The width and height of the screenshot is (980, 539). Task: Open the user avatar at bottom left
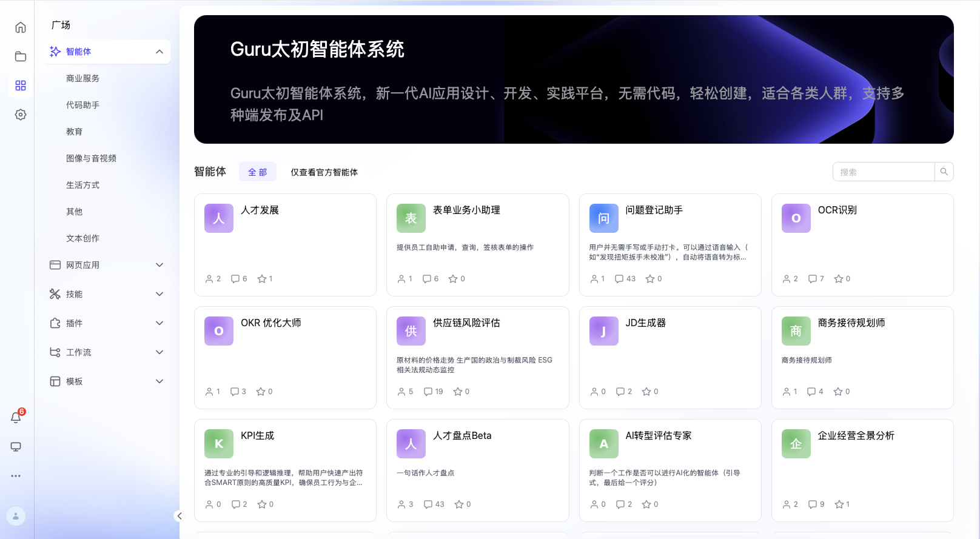point(16,516)
